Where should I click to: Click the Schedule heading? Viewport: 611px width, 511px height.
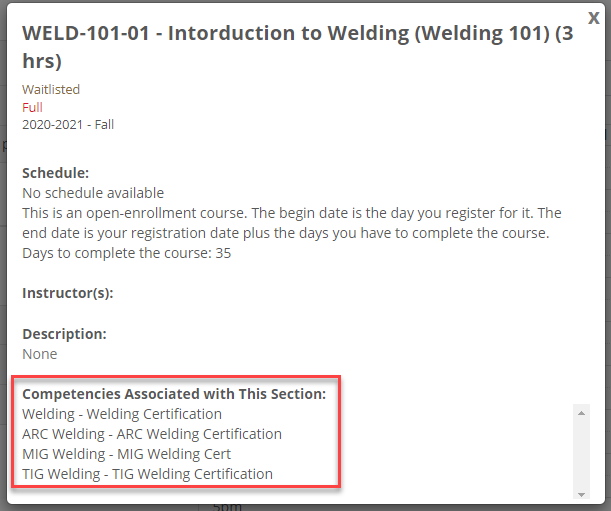(x=56, y=173)
